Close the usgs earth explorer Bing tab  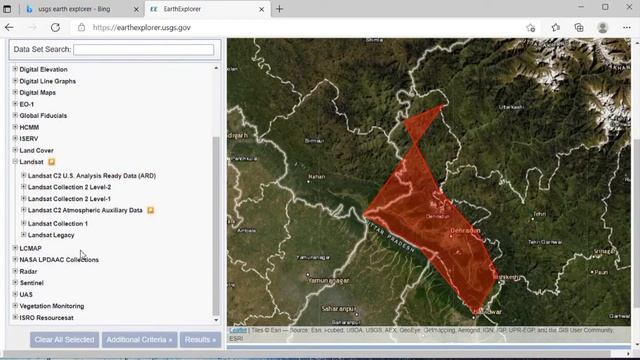click(x=136, y=9)
